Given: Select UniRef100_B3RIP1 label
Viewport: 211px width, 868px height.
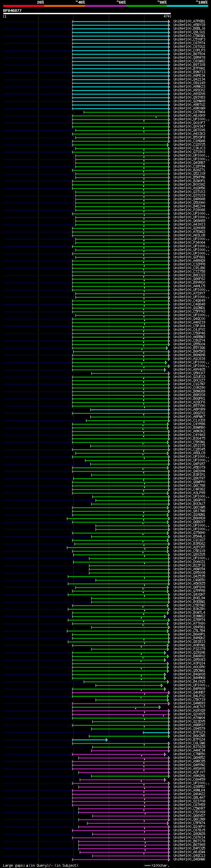Looking at the screenshot, I should 189,475.
